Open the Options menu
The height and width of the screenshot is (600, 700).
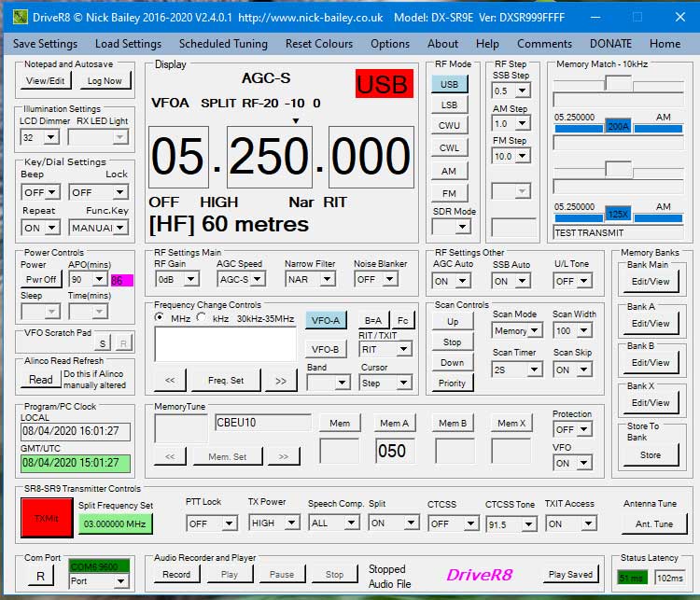tap(390, 44)
